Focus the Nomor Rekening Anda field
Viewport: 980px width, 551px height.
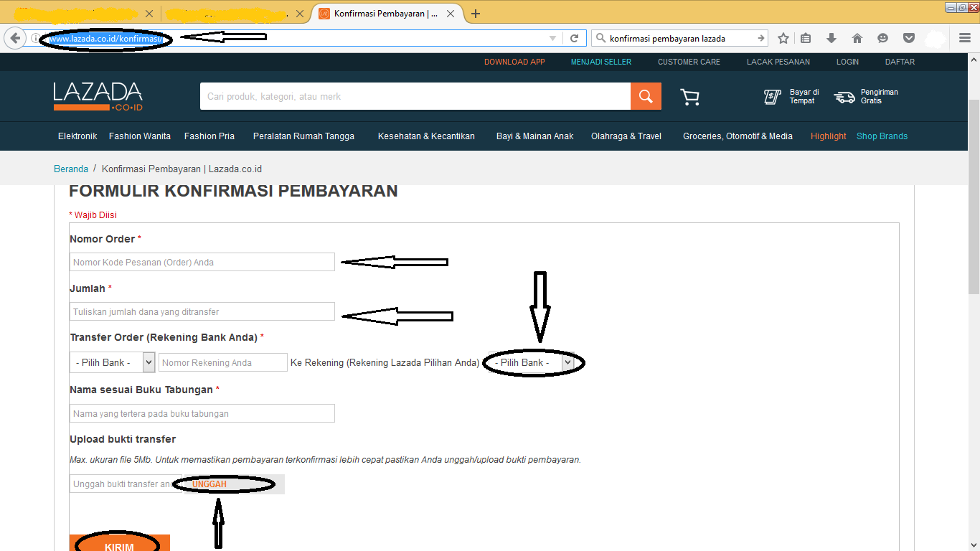[223, 362]
